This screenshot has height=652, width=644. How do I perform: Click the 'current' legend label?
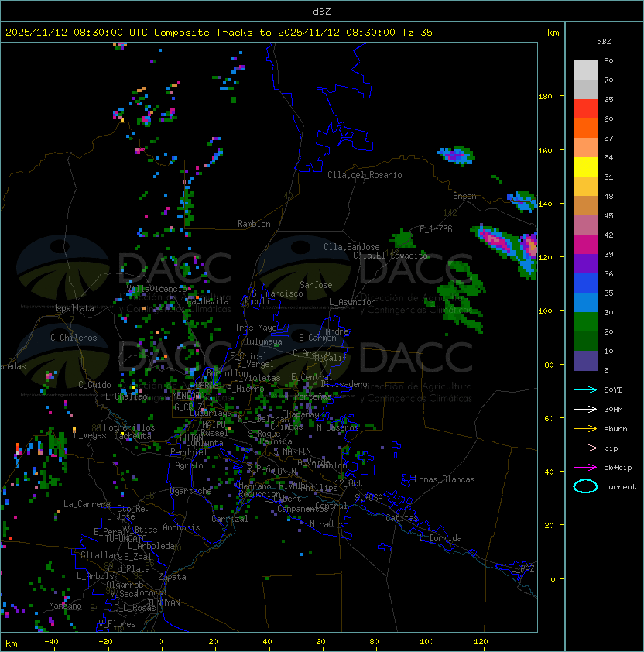(x=620, y=486)
